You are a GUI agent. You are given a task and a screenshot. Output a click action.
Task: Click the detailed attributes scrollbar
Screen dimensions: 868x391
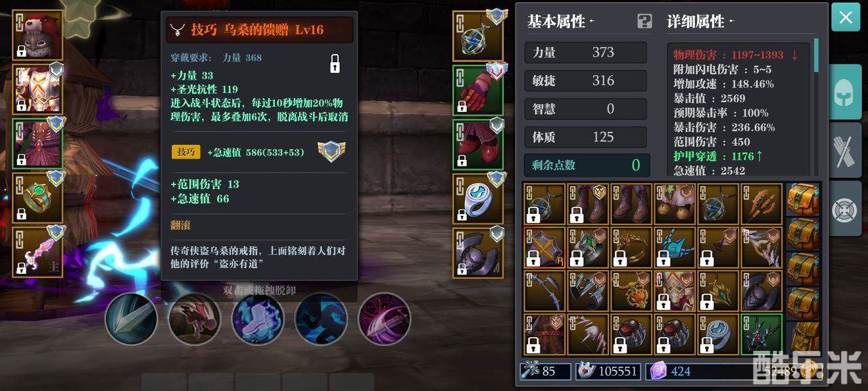[x=817, y=55]
